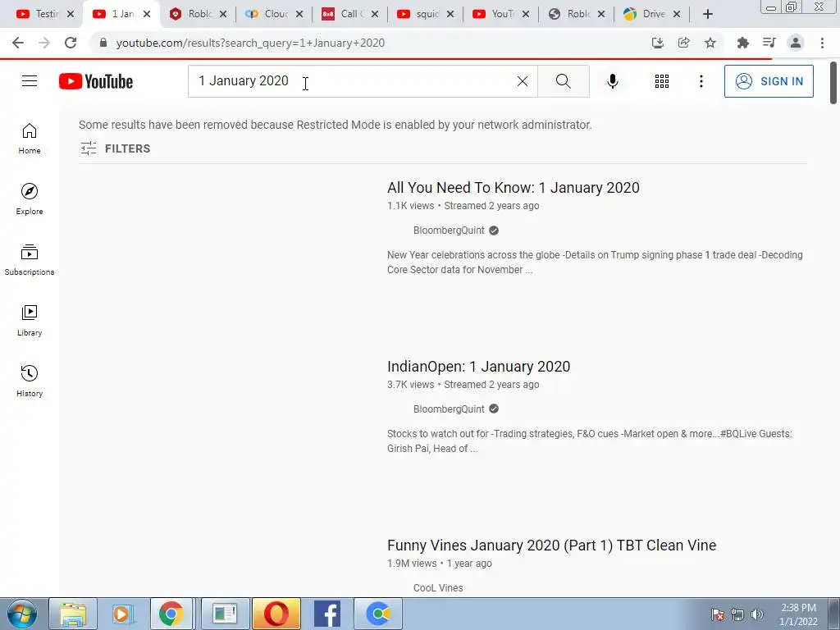The image size is (840, 630).
Task: Open the YouTube apps grid icon
Action: (x=662, y=81)
